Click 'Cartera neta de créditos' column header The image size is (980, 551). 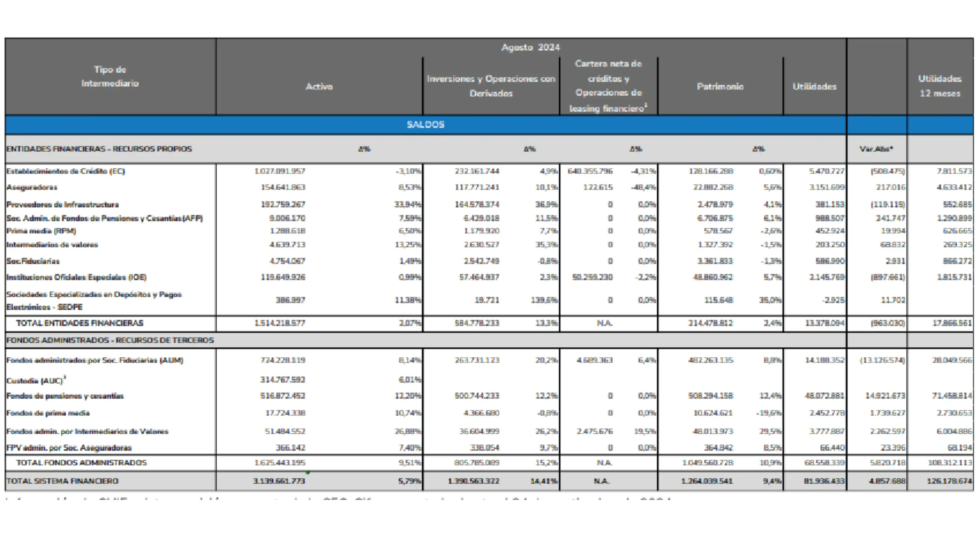pyautogui.click(x=608, y=86)
